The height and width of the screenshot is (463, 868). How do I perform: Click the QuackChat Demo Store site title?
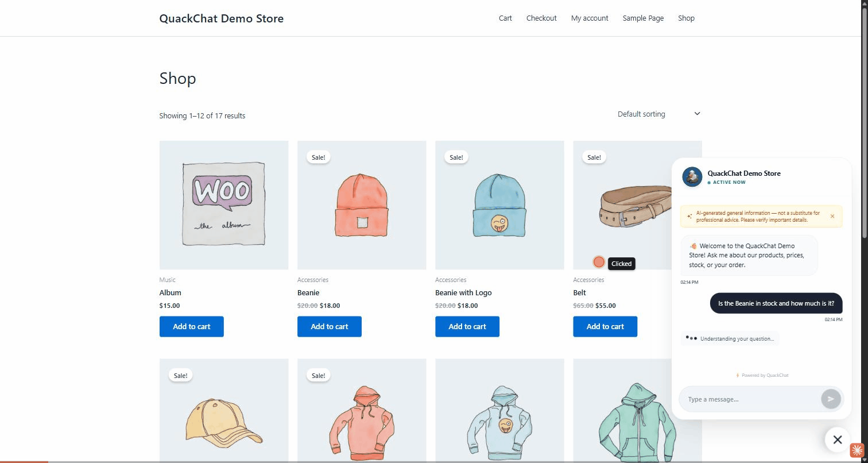pos(222,18)
